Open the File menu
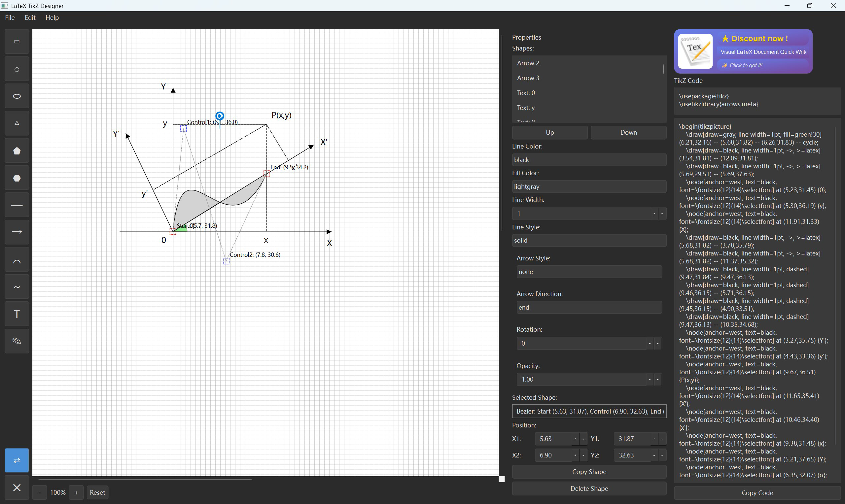 coord(10,18)
